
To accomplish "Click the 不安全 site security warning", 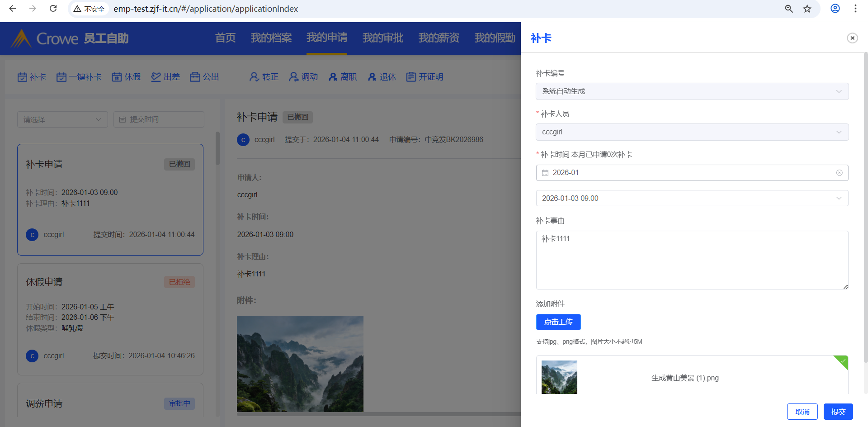I will [x=90, y=9].
